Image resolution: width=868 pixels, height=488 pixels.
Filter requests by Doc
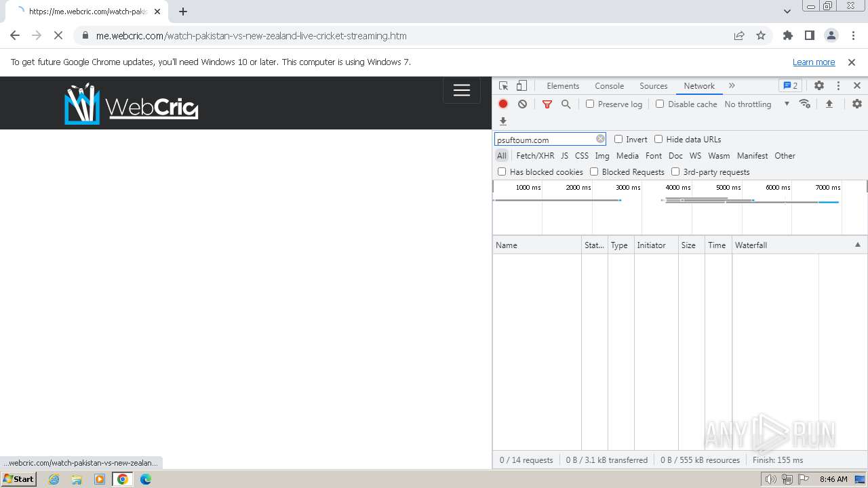click(x=675, y=155)
